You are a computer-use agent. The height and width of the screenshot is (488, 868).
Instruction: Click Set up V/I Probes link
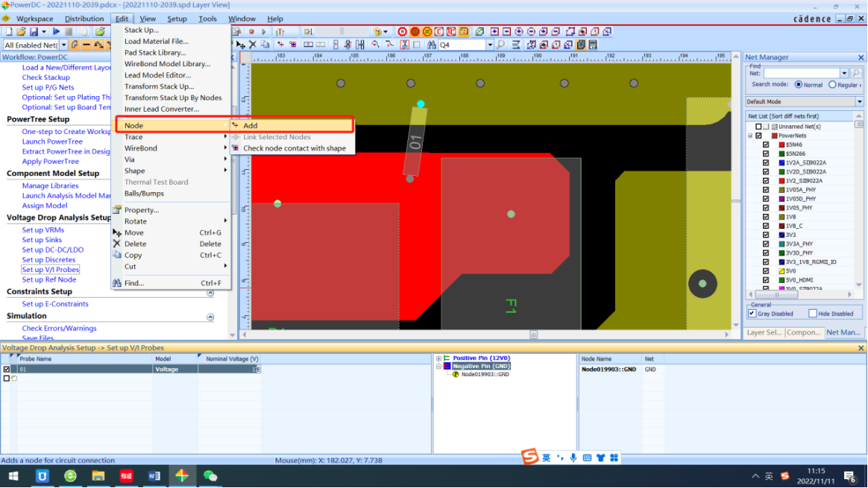(51, 270)
